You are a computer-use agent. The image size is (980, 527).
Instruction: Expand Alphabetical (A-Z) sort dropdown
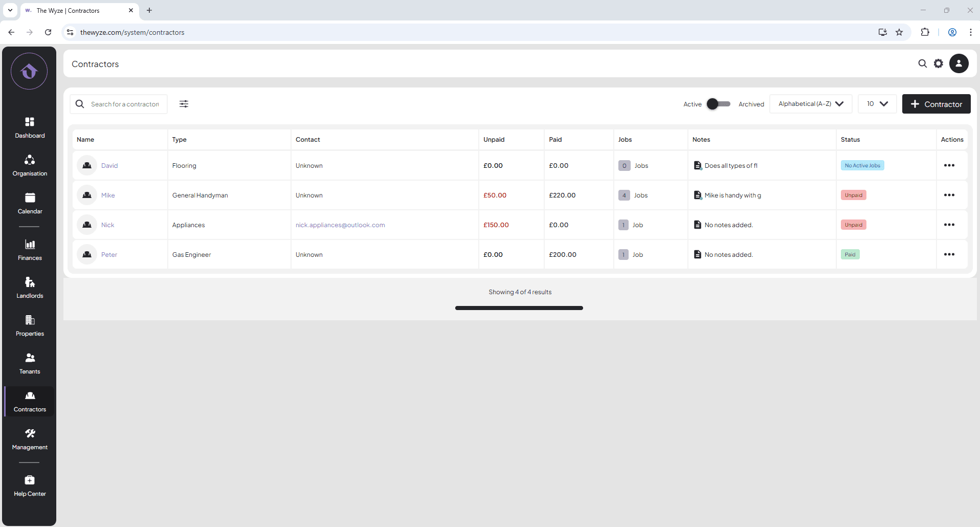point(810,104)
